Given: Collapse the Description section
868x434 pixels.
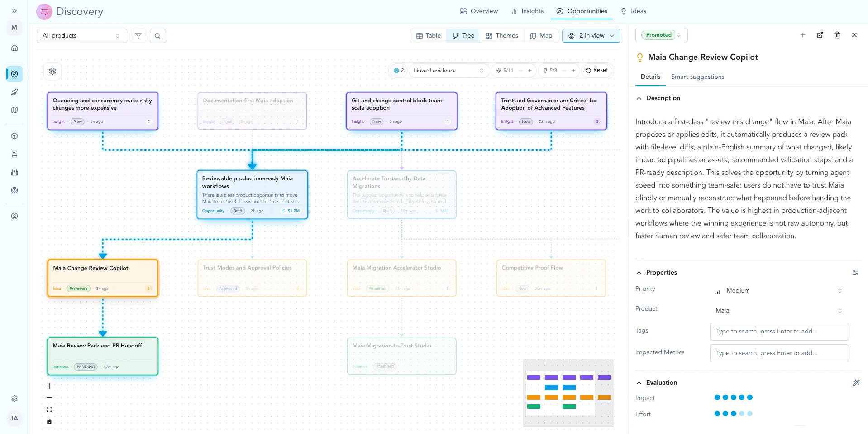Looking at the screenshot, I should coord(639,98).
